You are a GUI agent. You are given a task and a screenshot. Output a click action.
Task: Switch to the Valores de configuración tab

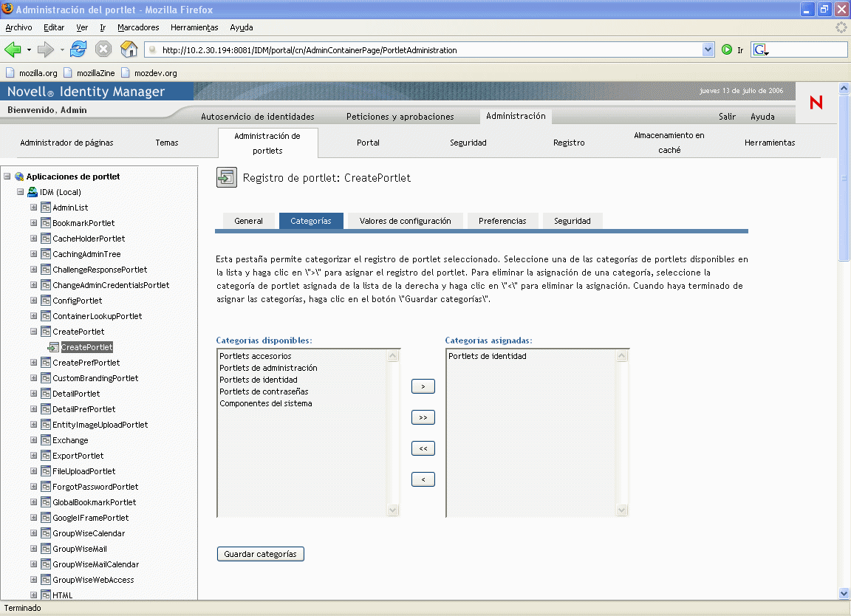coord(405,221)
